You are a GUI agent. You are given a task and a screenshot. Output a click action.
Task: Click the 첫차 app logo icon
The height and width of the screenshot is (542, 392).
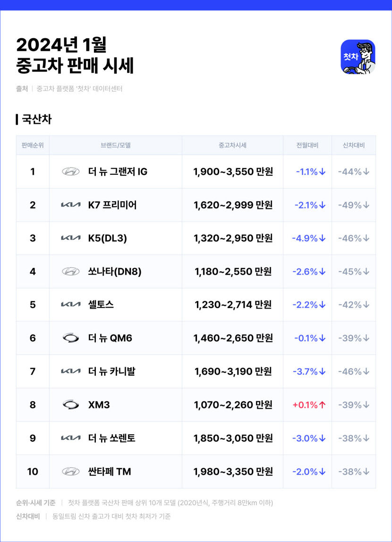tap(358, 57)
